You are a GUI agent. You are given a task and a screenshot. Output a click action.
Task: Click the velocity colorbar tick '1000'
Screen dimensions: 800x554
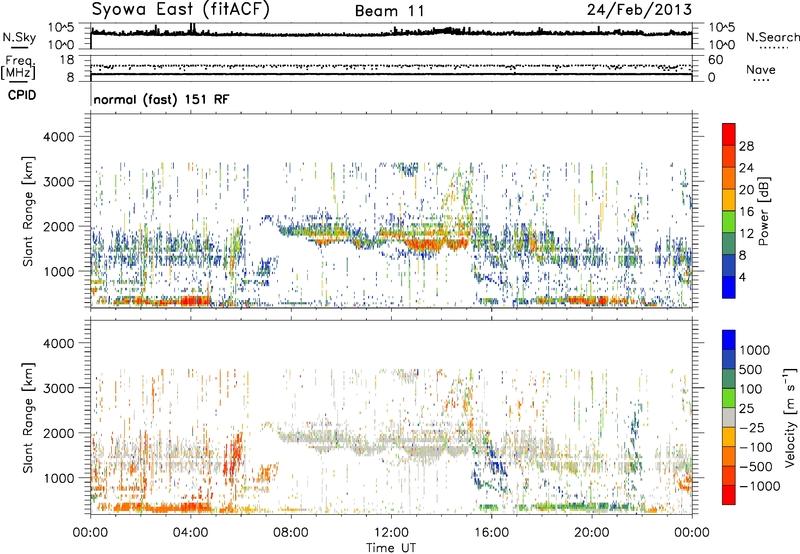coord(754,350)
